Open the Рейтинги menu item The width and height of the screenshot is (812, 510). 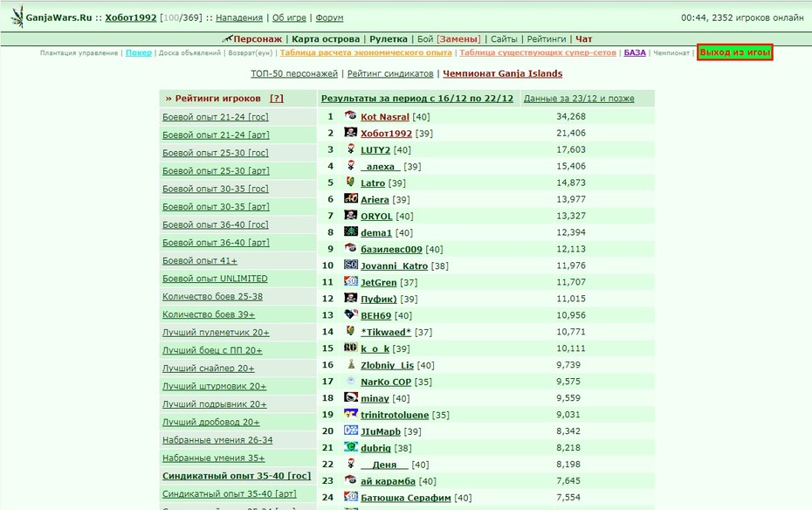(547, 38)
